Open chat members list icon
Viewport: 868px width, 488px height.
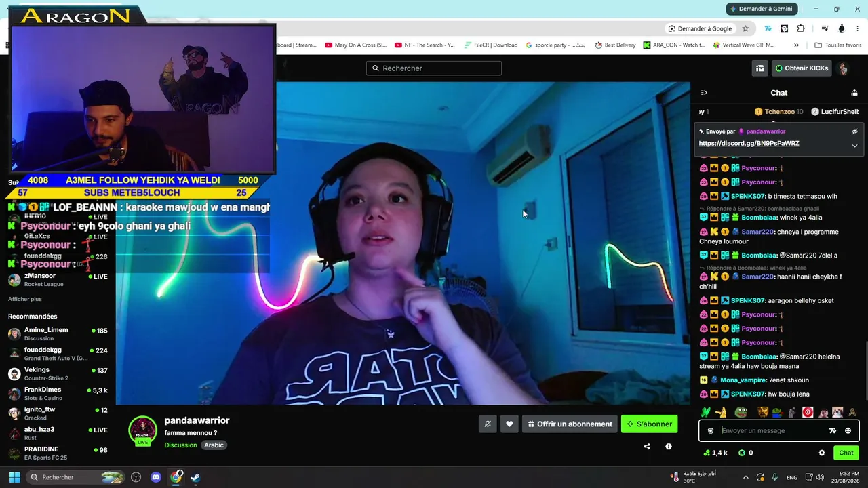tap(854, 93)
